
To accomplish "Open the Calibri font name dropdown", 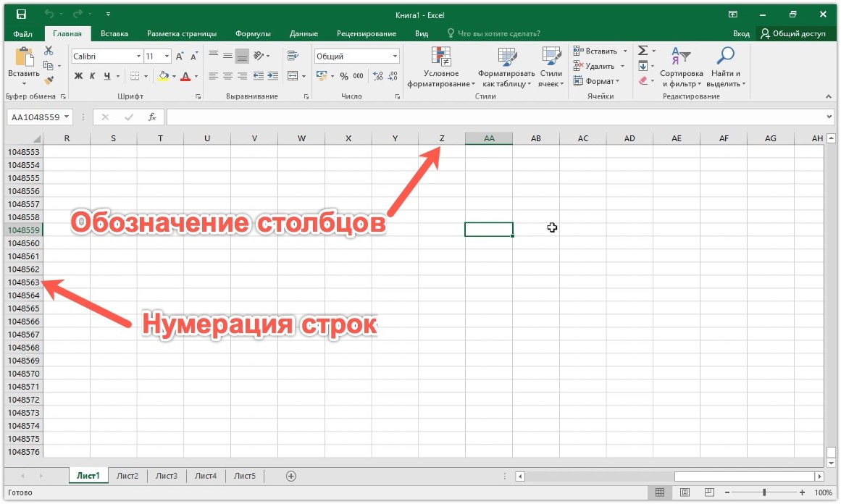I will (x=138, y=56).
